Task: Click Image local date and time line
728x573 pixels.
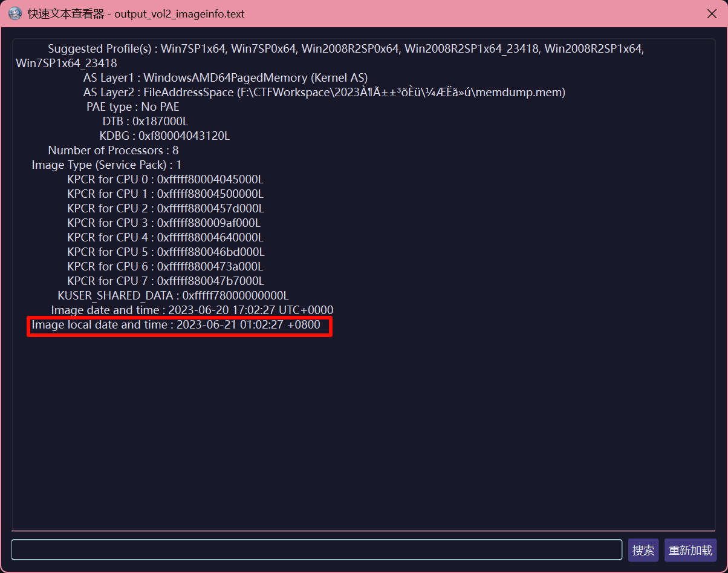Action: pyautogui.click(x=176, y=325)
